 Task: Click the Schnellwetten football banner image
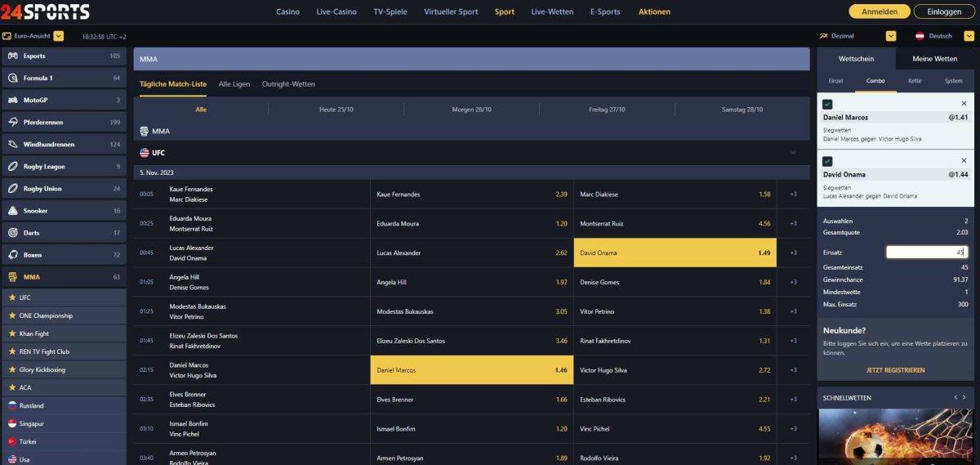point(896,436)
